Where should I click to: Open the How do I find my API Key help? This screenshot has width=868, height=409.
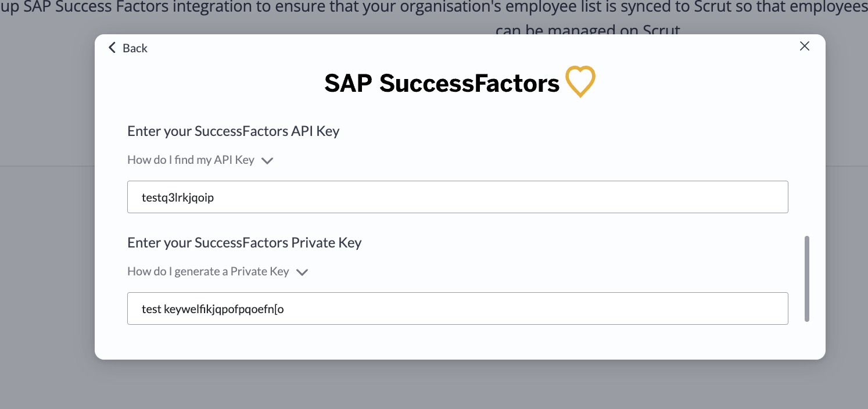click(x=191, y=160)
